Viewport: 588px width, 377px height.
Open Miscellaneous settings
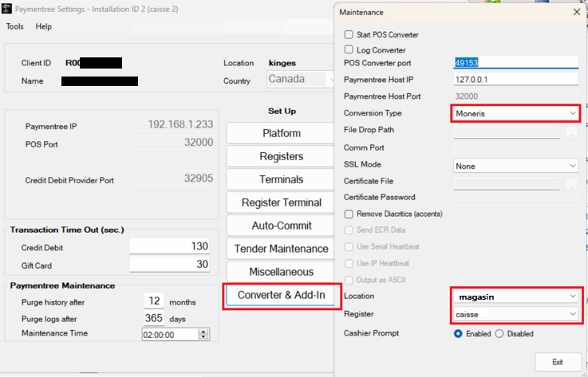[282, 272]
